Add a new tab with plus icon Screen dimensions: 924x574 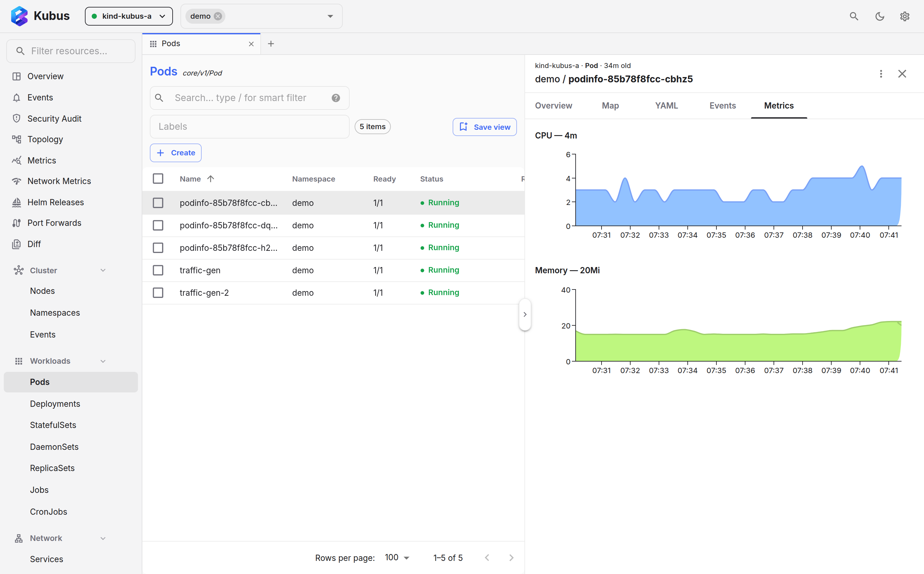[271, 44]
